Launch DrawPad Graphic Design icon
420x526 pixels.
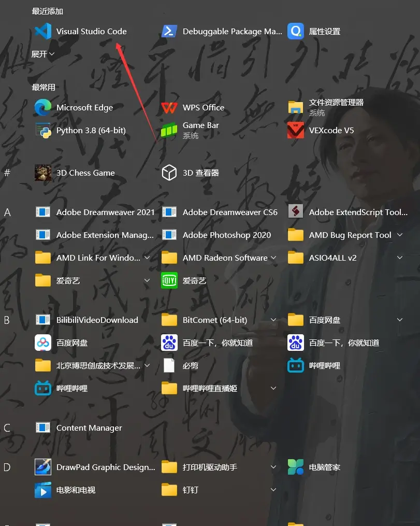43,467
